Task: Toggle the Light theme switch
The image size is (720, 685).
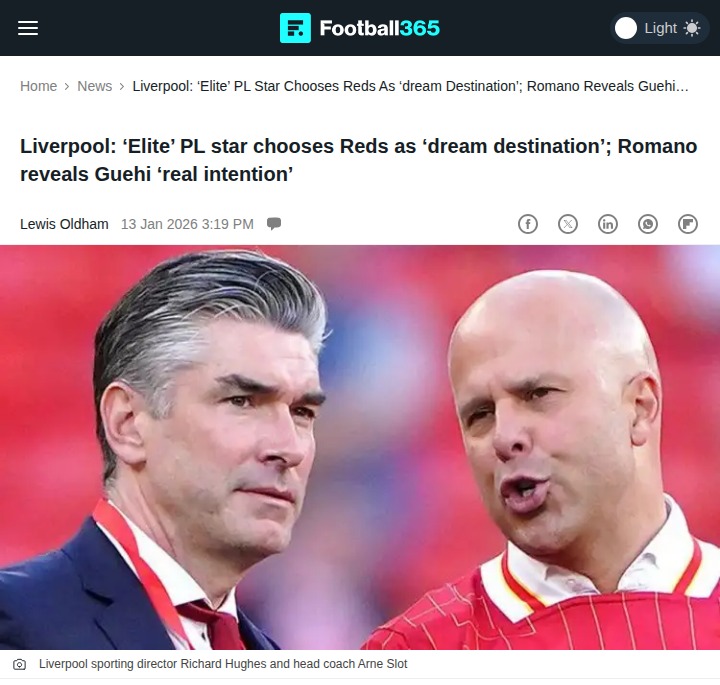Action: [659, 28]
